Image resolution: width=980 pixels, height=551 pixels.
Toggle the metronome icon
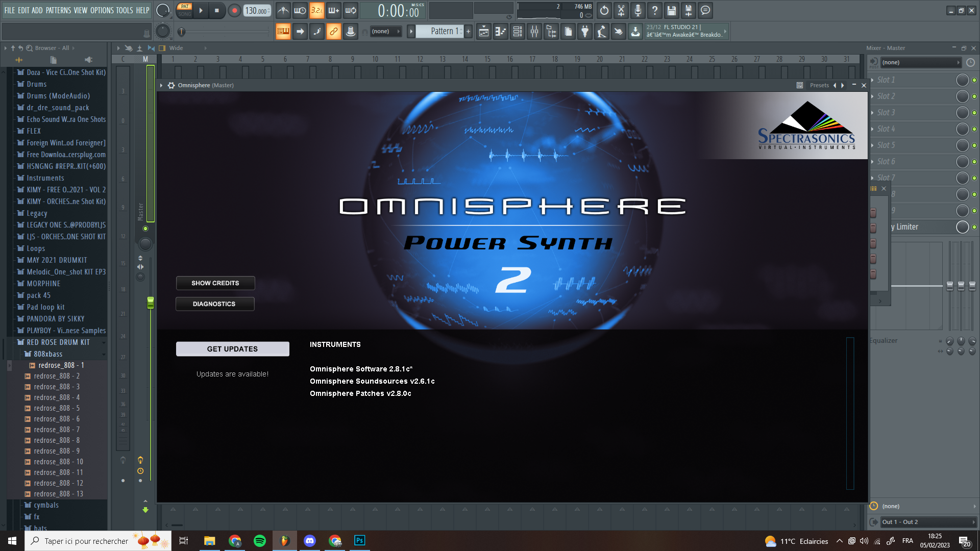pyautogui.click(x=283, y=10)
